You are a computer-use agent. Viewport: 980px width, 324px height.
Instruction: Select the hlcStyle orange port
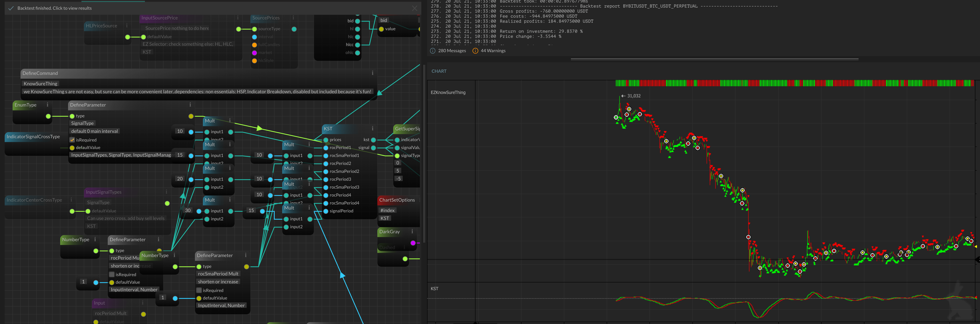(254, 61)
